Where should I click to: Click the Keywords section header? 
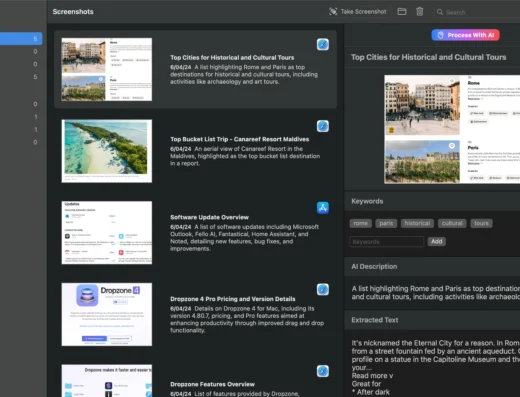click(367, 201)
